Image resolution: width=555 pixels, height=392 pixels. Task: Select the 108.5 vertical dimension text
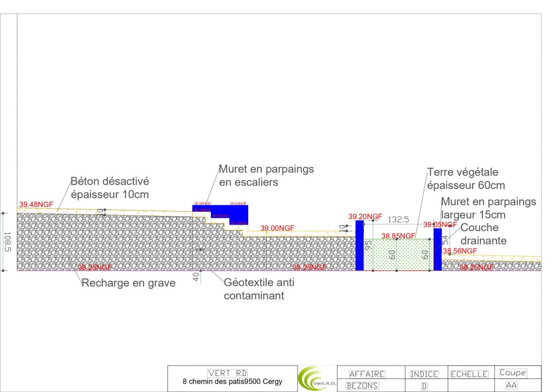8,241
